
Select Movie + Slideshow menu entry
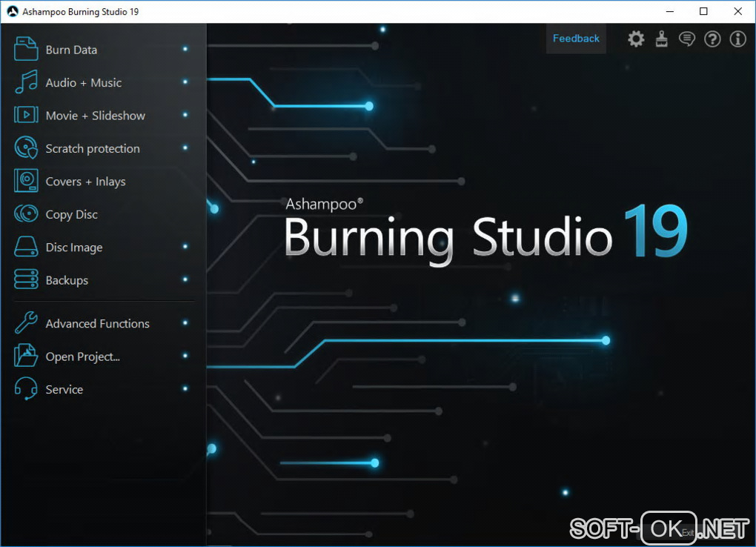[104, 116]
